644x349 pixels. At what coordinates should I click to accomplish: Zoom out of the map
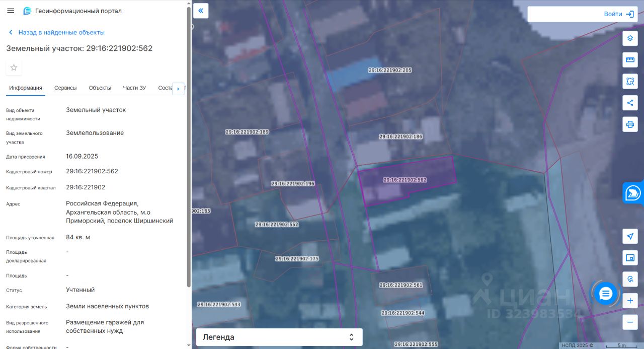(x=630, y=322)
